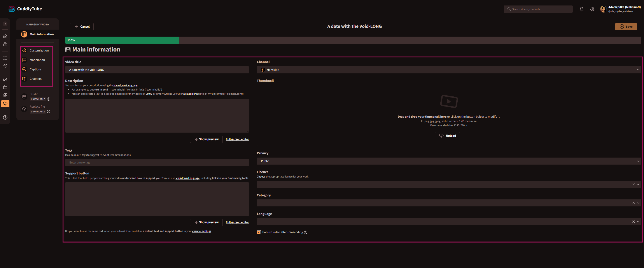Click the Enter a new tag field
The height and width of the screenshot is (268, 644).
(x=157, y=163)
